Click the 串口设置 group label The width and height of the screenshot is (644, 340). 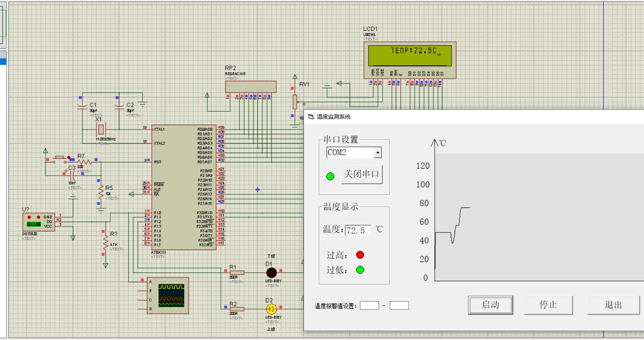pos(340,140)
